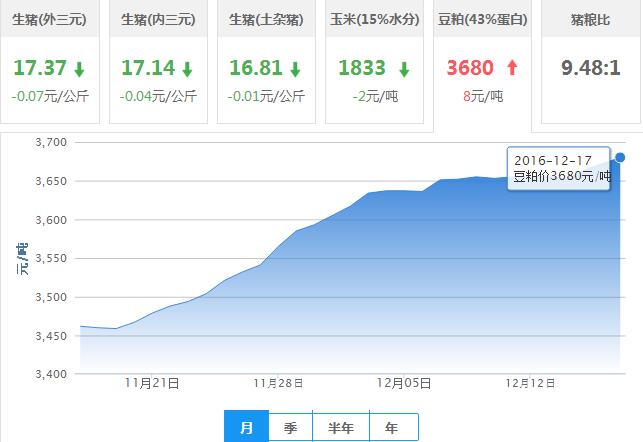Click the 17.37 price value
Viewport: 643px width, 442px height.
tap(40, 68)
